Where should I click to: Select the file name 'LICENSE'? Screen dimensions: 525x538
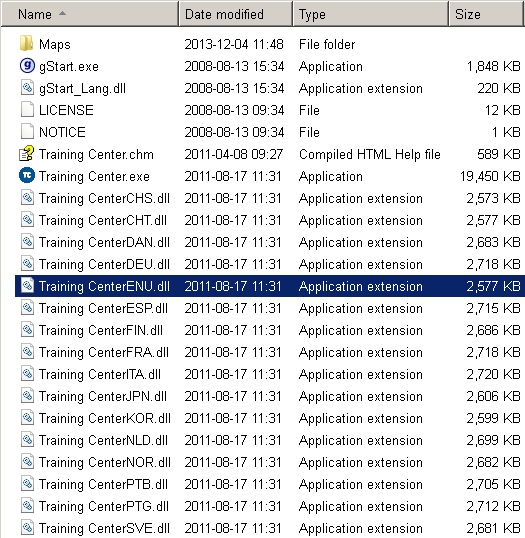(x=66, y=110)
